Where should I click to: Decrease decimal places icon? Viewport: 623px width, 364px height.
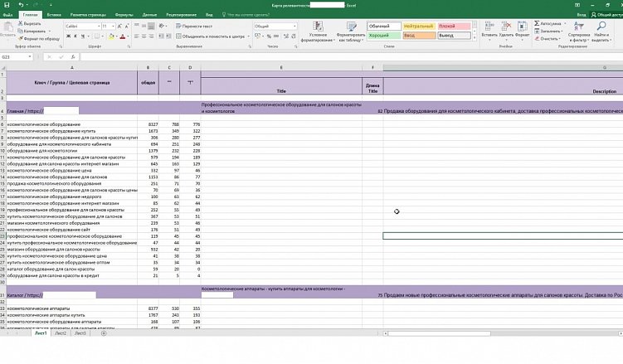293,36
